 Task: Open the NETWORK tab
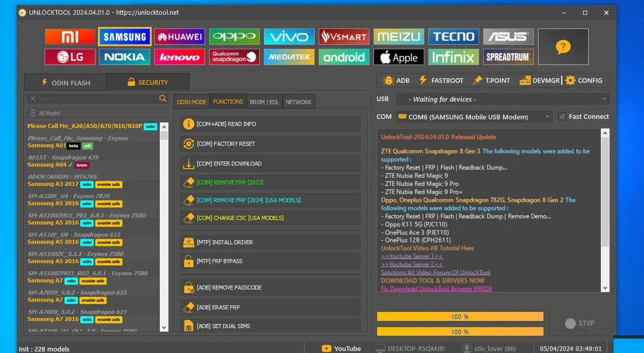click(x=298, y=102)
